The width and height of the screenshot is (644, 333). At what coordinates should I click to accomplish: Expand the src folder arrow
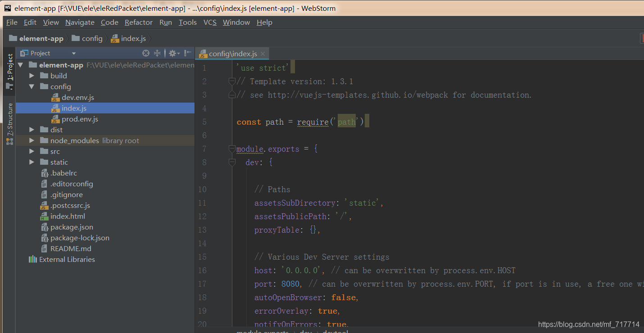[x=32, y=151]
